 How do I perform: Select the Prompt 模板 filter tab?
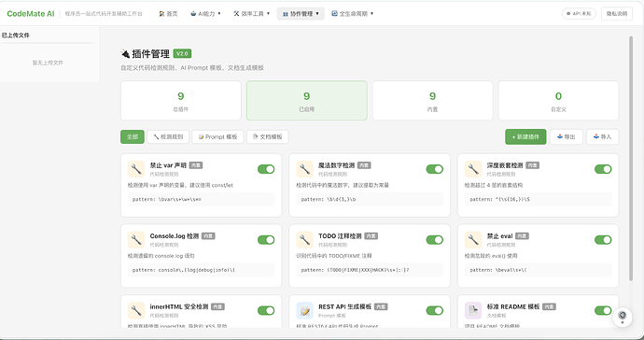(x=217, y=137)
